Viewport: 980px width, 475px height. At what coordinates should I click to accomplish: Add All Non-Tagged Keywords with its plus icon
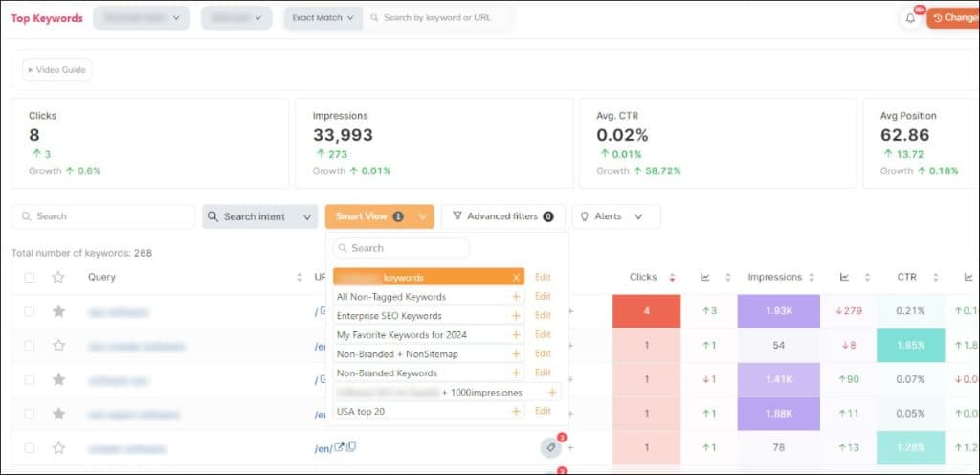[x=516, y=296]
